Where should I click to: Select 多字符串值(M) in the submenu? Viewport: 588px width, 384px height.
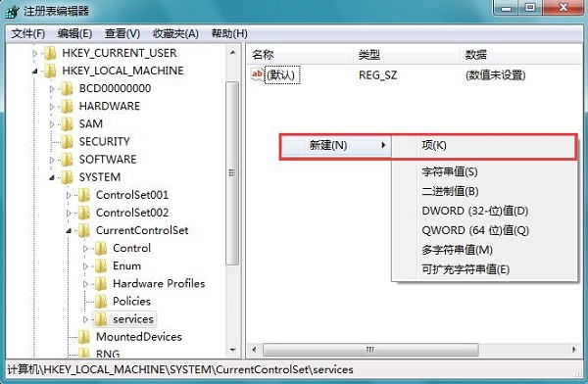tap(484, 250)
